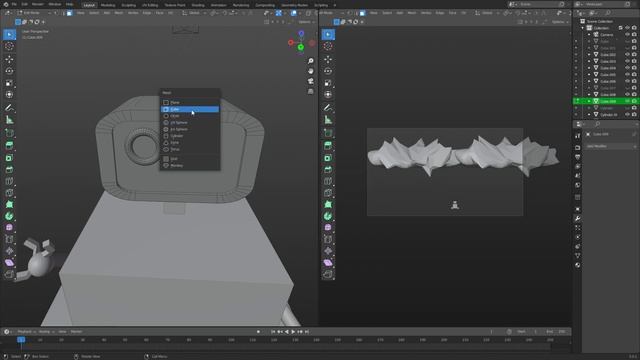Open the Material properties tab icon
Viewport: 640px width, 360px height.
tap(578, 265)
